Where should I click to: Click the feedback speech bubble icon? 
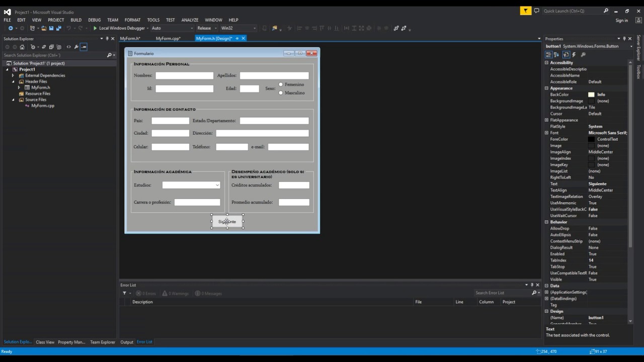coord(537,11)
